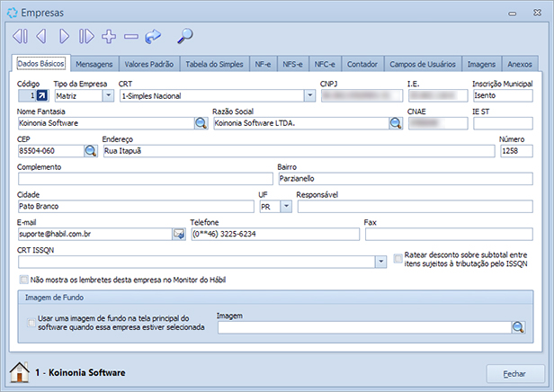Screen dimensions: 554x392
Task: Delete record with minus icon
Action: [131, 36]
